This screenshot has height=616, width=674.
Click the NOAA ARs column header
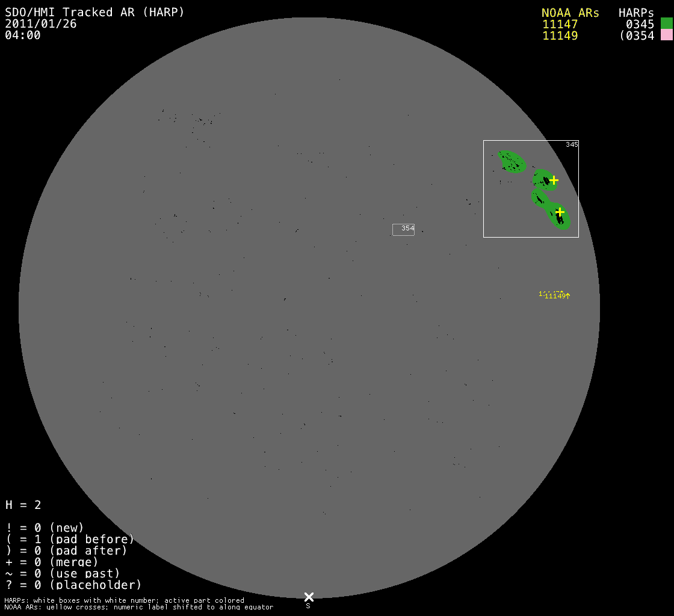coord(570,13)
